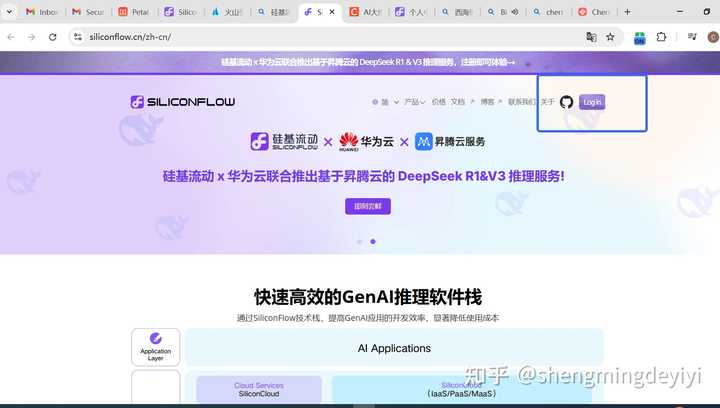Click the 快速高效的GenAI推理软件栈 heading
Viewport: 720px width, 408px height.
coord(368,297)
